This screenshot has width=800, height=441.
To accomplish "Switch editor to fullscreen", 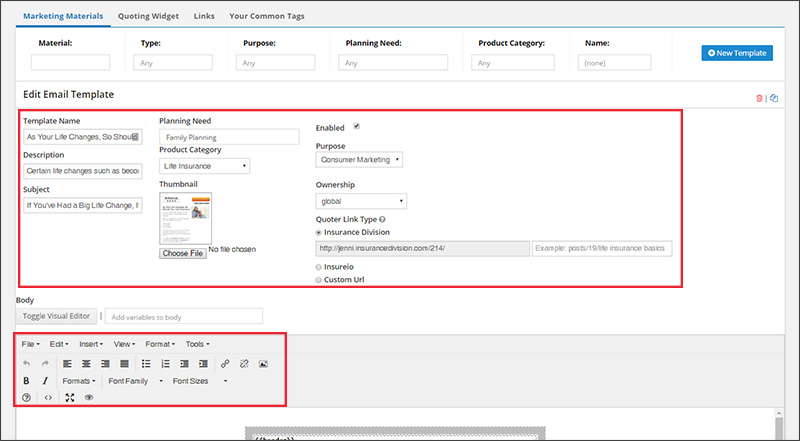I will point(70,398).
